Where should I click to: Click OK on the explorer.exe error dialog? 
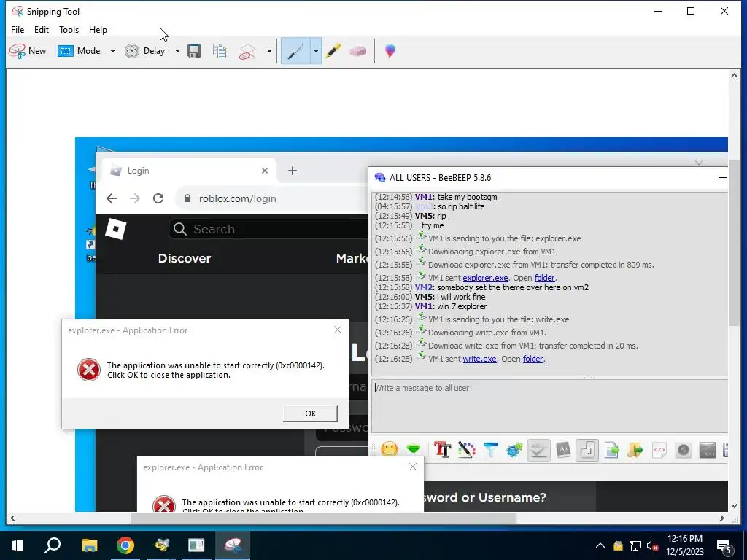[310, 413]
